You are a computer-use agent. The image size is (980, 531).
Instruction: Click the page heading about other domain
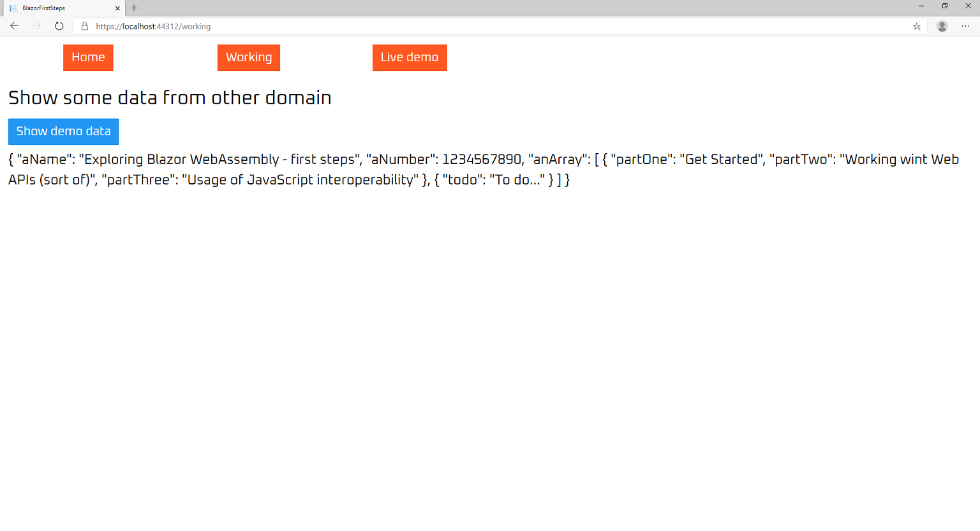coord(170,98)
